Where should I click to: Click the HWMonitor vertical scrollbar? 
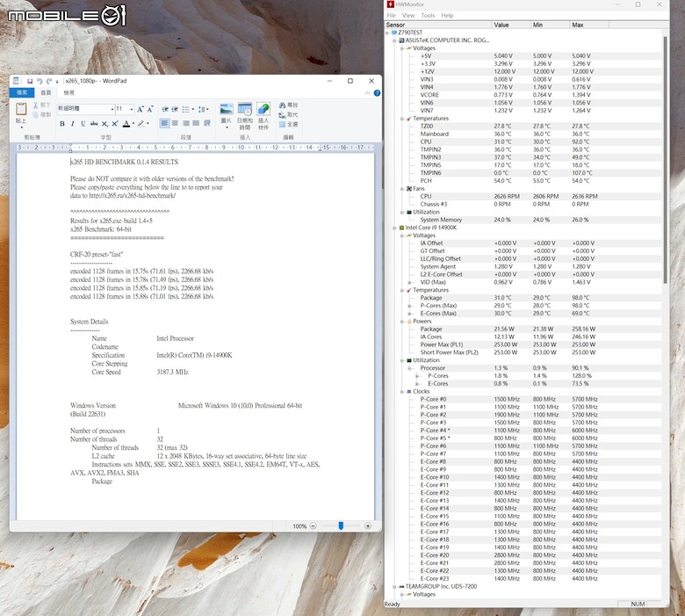click(x=665, y=160)
